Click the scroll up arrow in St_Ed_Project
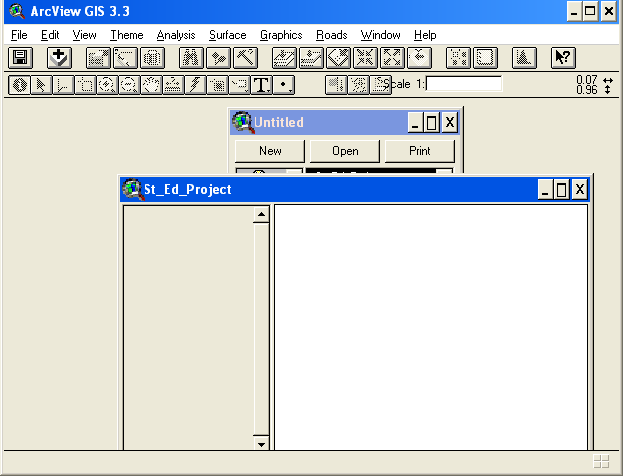Image resolution: width=623 pixels, height=476 pixels. 261,215
